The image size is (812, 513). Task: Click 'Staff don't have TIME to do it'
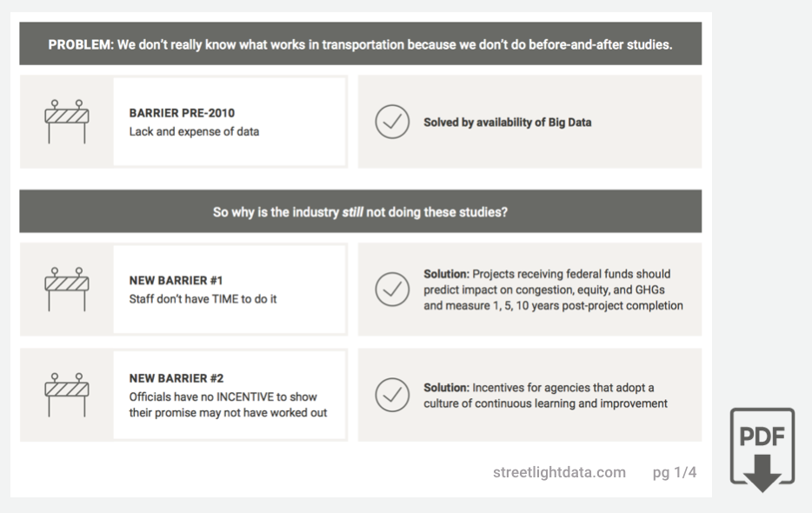click(x=203, y=299)
